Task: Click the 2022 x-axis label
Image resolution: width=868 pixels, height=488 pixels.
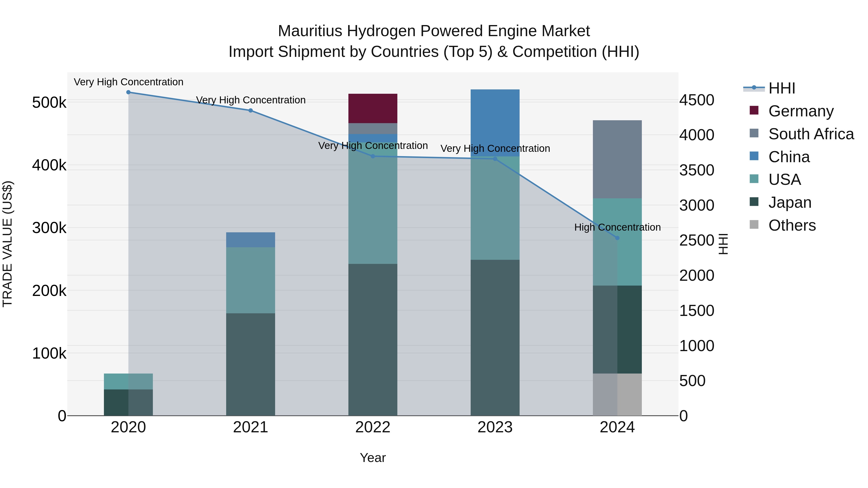Action: click(373, 427)
